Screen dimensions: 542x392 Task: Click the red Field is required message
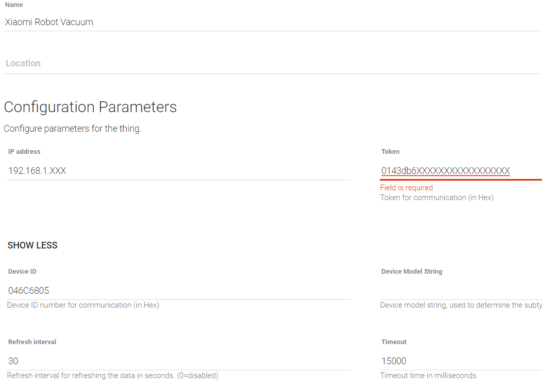coord(407,188)
